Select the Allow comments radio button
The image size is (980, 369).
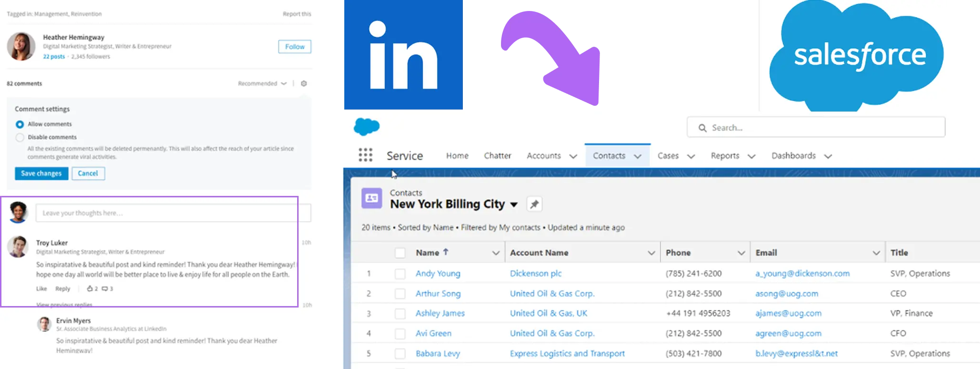click(20, 124)
